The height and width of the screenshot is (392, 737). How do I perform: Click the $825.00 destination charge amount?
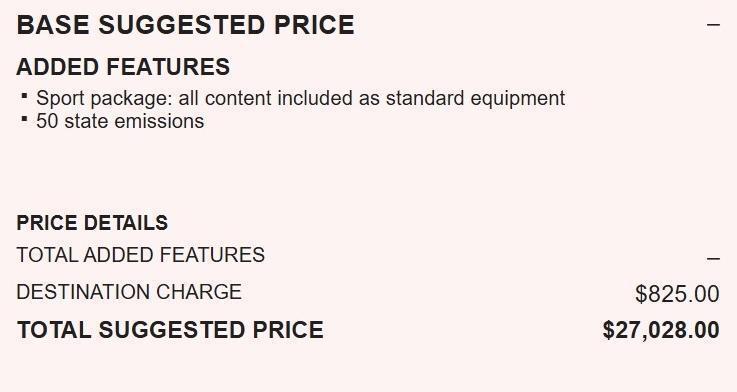(x=677, y=294)
